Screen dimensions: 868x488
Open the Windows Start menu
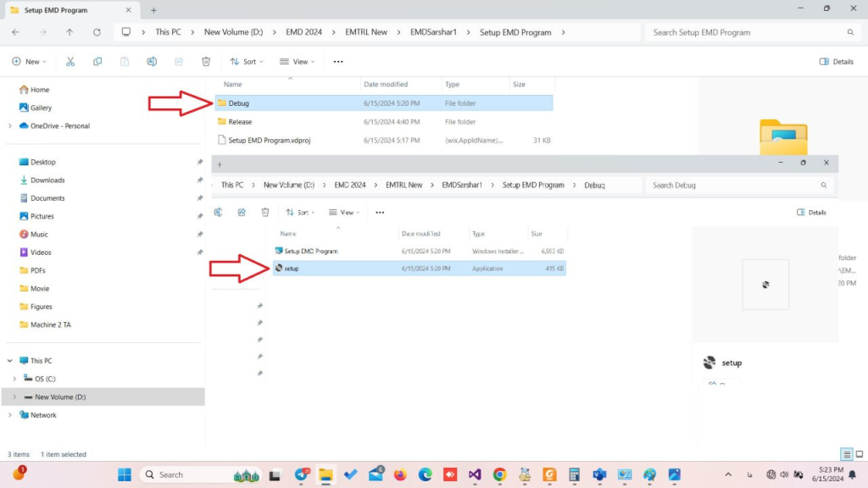(x=125, y=474)
